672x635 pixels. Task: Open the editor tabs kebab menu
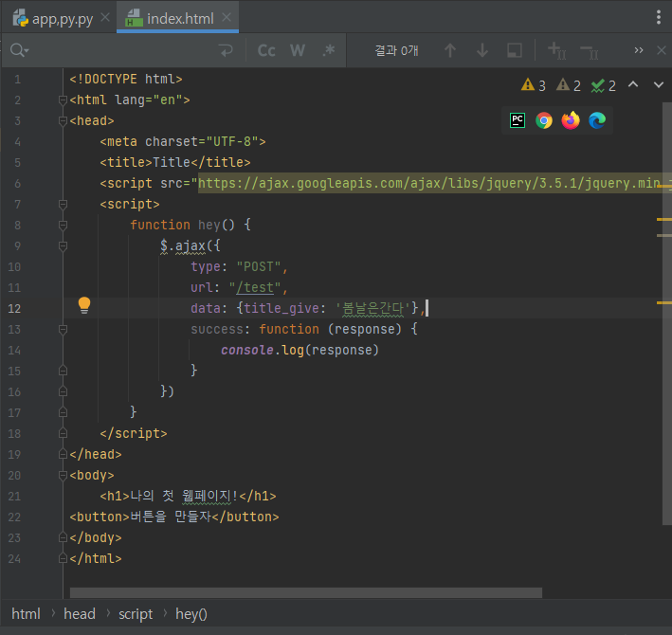pyautogui.click(x=659, y=17)
